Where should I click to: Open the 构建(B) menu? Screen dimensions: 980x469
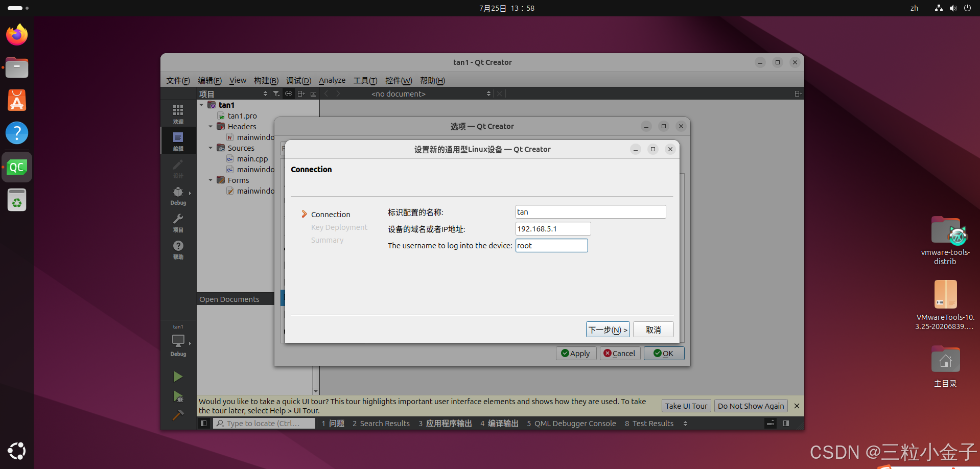point(266,80)
